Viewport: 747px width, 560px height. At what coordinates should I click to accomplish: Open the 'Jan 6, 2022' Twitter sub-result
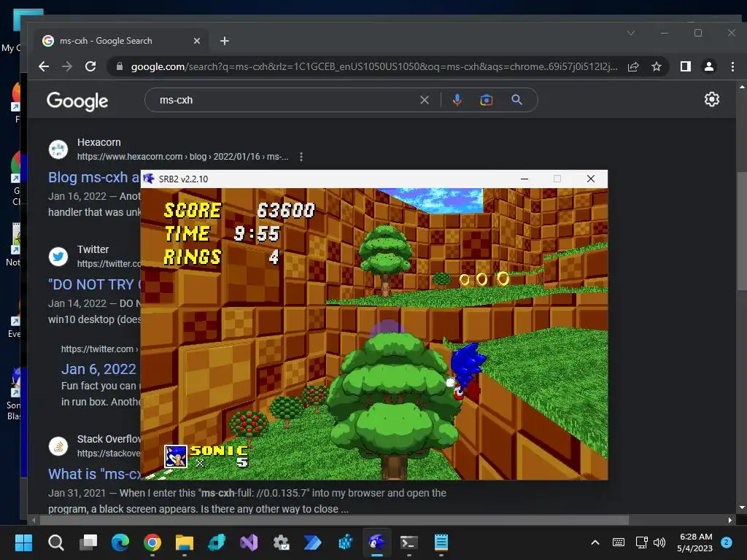(x=98, y=369)
